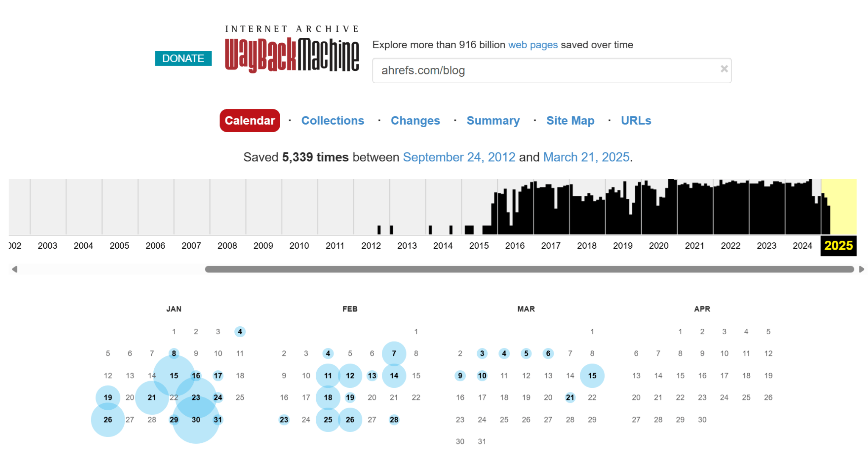Click the January 30 snapshot bubble
The image size is (868, 450).
(x=196, y=419)
